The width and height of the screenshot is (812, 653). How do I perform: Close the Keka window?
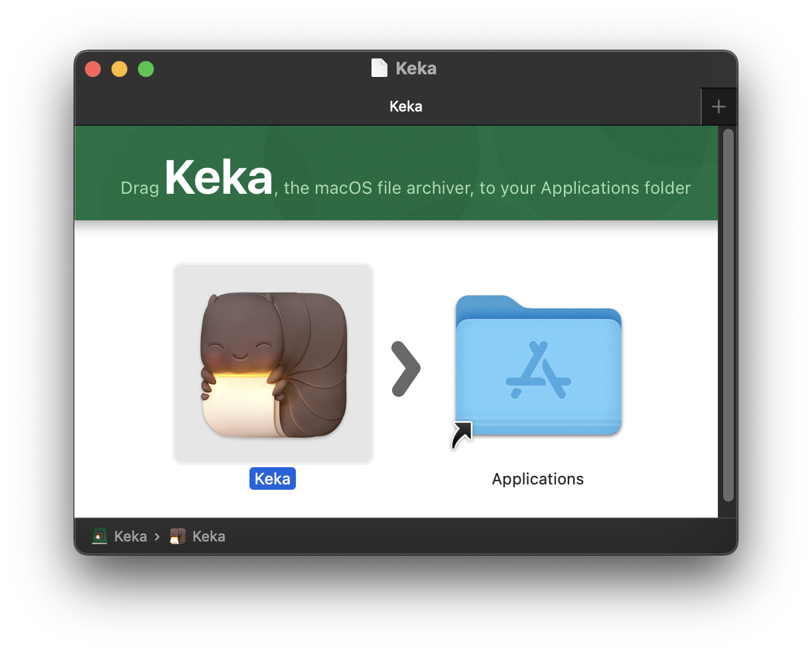coord(93,69)
